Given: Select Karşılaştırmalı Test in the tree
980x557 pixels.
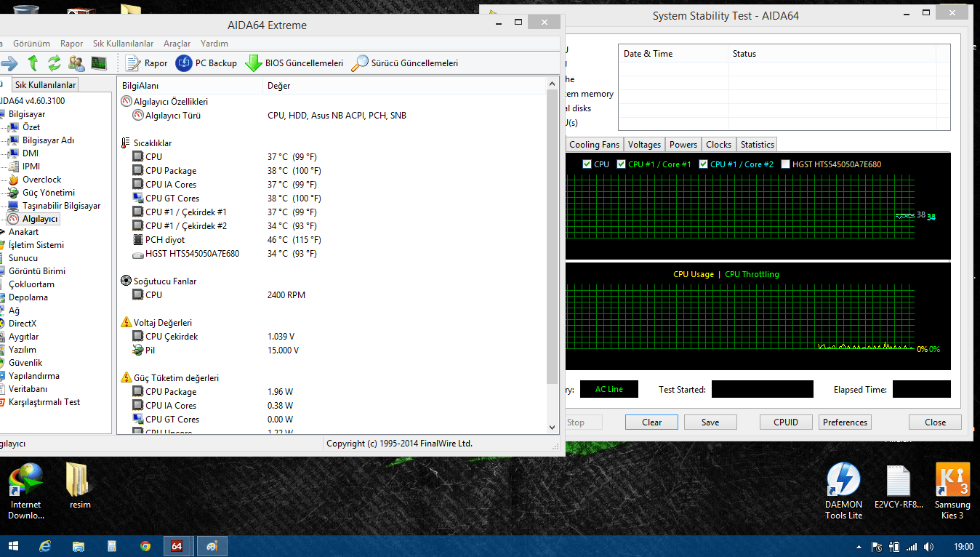Looking at the screenshot, I should (44, 402).
